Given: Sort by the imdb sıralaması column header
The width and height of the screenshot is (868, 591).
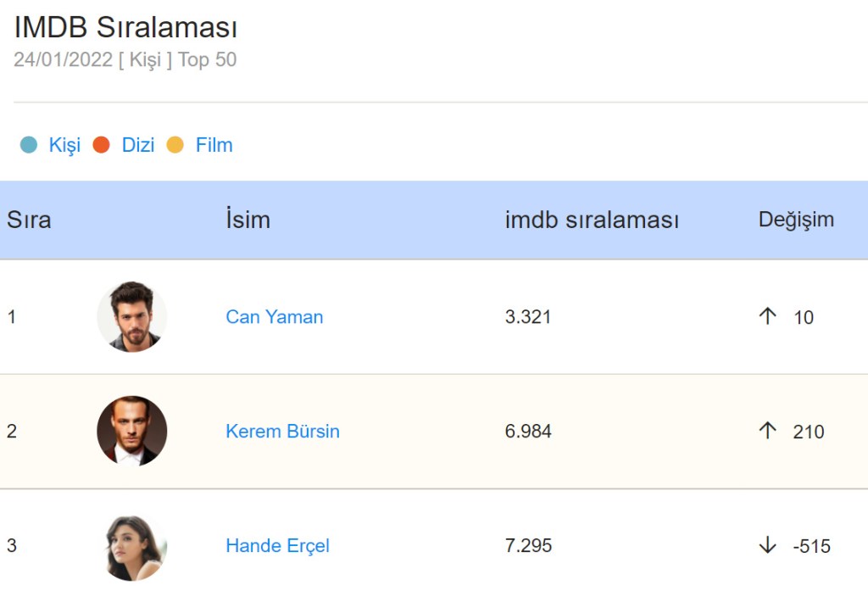Looking at the screenshot, I should coord(592,220).
